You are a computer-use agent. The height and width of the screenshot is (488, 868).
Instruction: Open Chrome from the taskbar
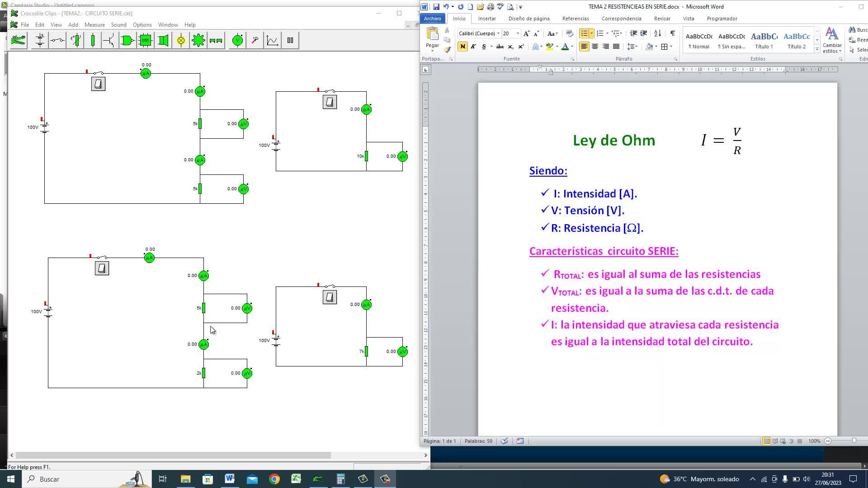click(274, 479)
